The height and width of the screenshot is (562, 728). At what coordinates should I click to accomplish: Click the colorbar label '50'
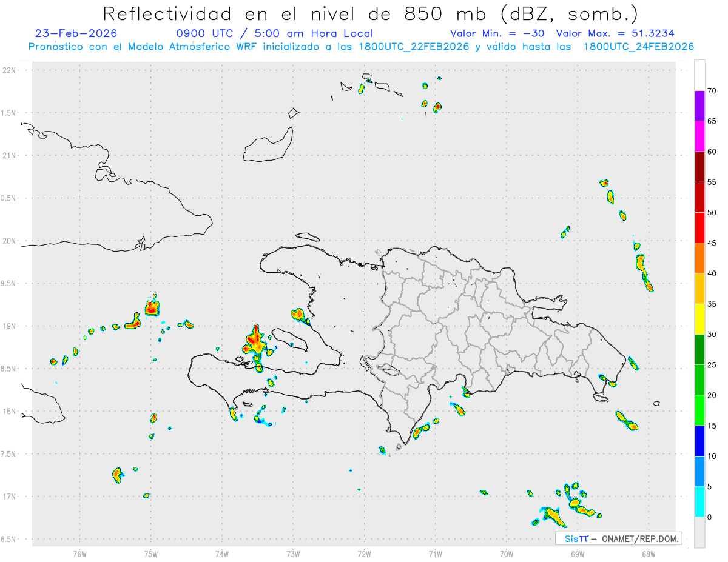click(712, 213)
